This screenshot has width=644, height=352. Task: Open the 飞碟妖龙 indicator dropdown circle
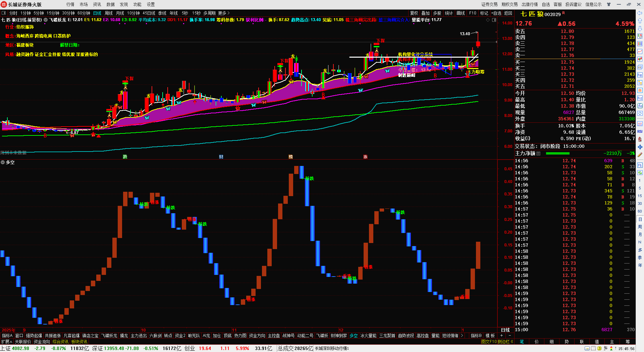click(x=46, y=20)
